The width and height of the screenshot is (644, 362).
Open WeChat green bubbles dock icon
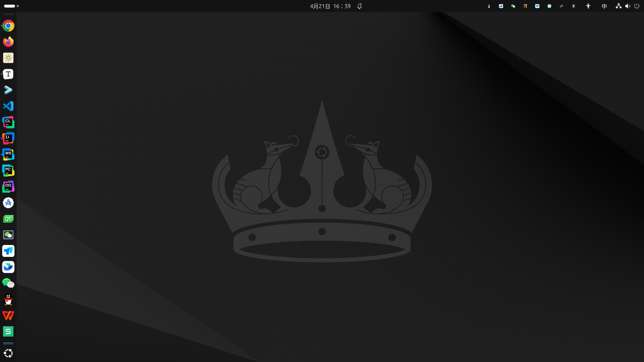[8, 283]
